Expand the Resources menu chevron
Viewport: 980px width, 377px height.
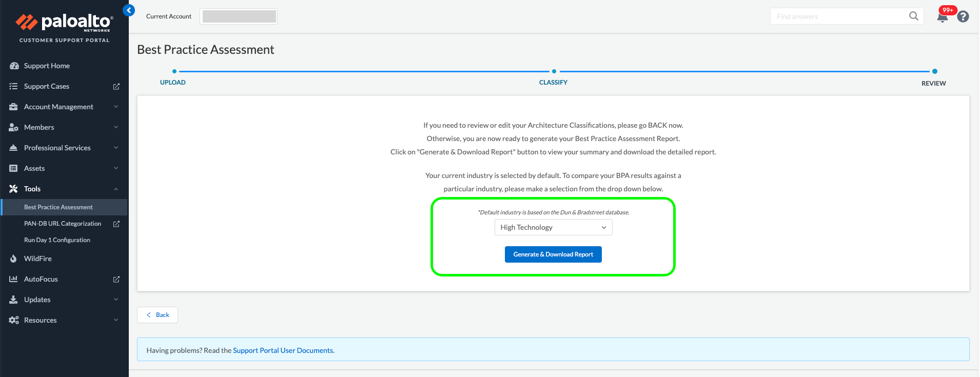point(116,320)
